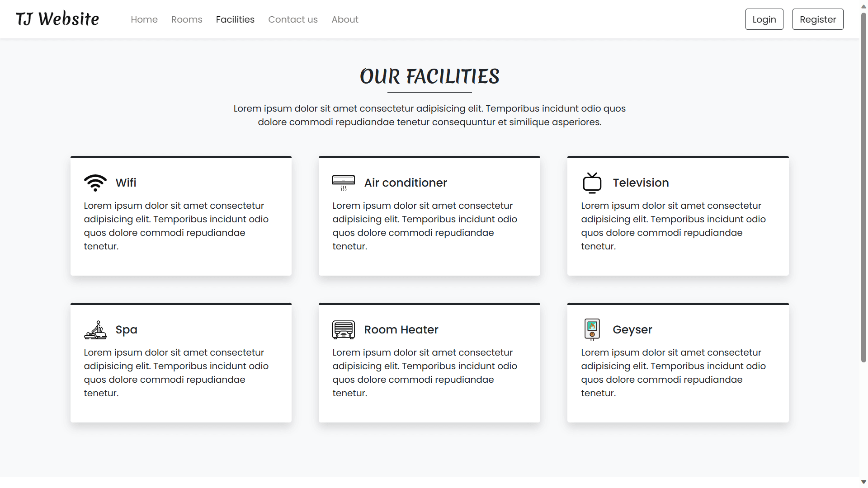Viewport: 868px width, 488px height.
Task: Click the scrollbar down arrow
Action: (x=863, y=482)
